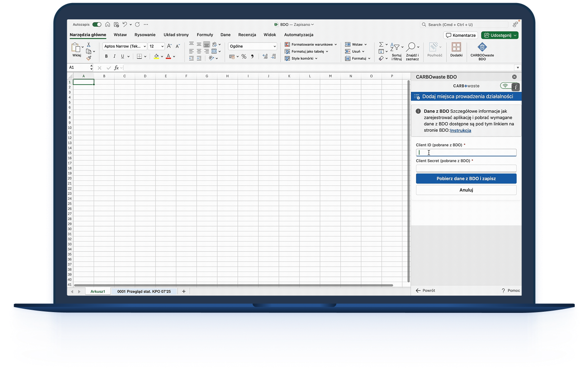Click the Copy icon
588x374 pixels.
pos(88,51)
